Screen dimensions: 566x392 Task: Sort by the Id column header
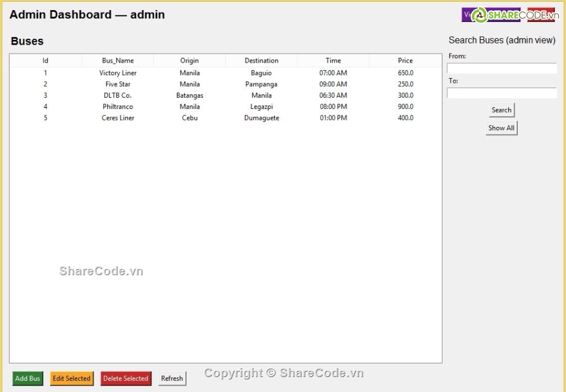pyautogui.click(x=45, y=61)
